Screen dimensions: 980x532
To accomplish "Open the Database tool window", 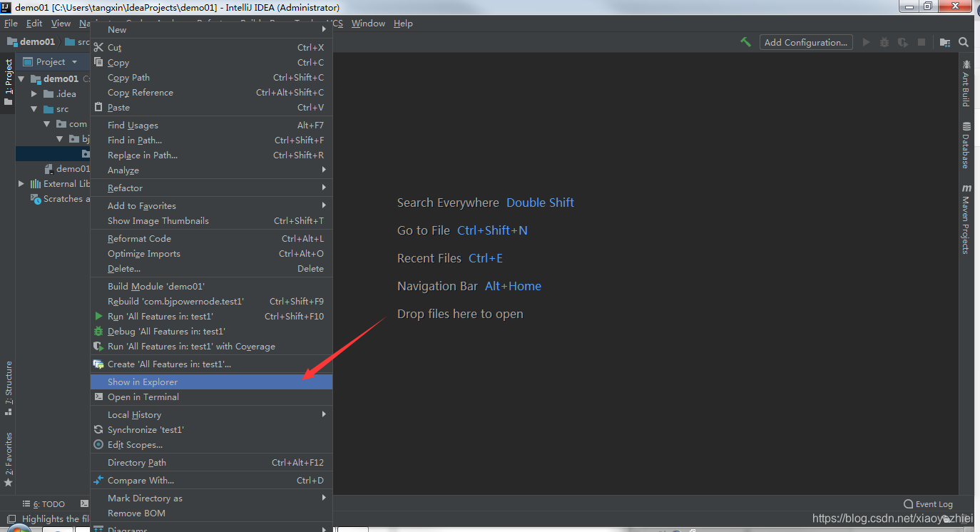I will (x=966, y=145).
